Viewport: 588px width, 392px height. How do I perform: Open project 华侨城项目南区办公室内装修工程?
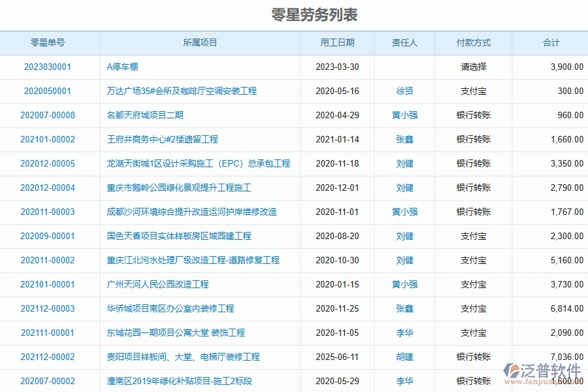pos(169,308)
